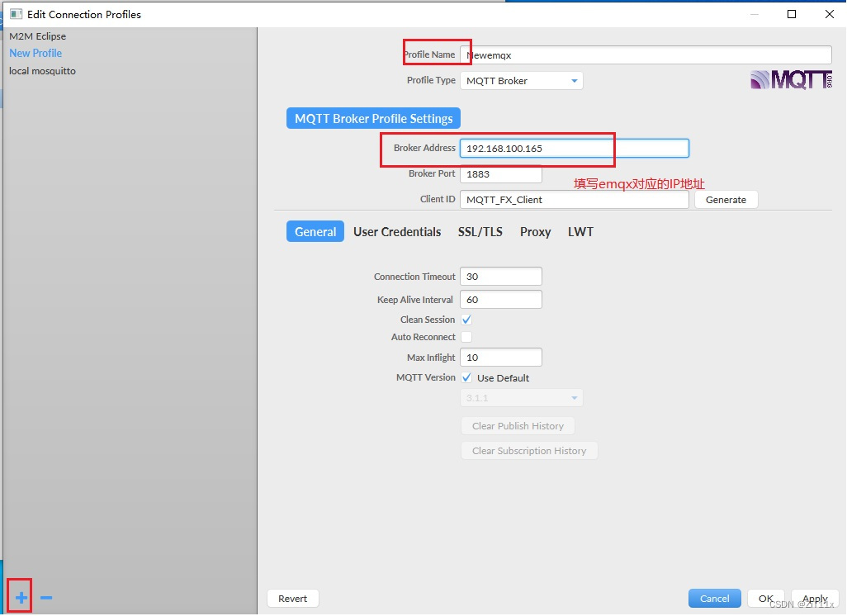
Task: Toggle the Clean Session checkbox
Action: [x=466, y=320]
